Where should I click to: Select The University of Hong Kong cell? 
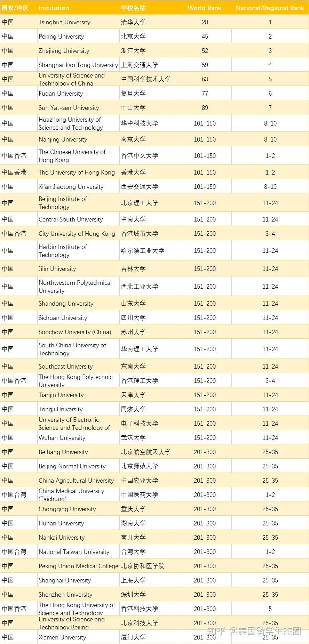[78, 172]
